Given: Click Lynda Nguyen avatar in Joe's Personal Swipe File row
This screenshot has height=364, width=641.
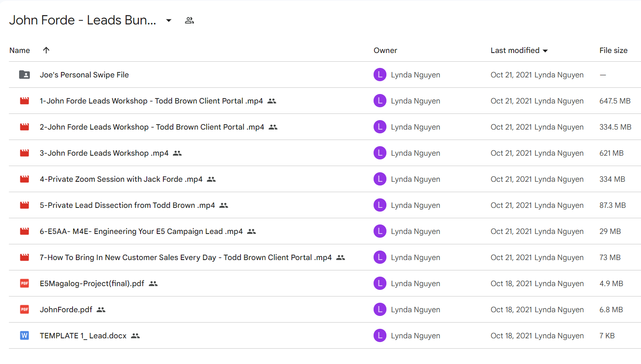Looking at the screenshot, I should [x=380, y=75].
